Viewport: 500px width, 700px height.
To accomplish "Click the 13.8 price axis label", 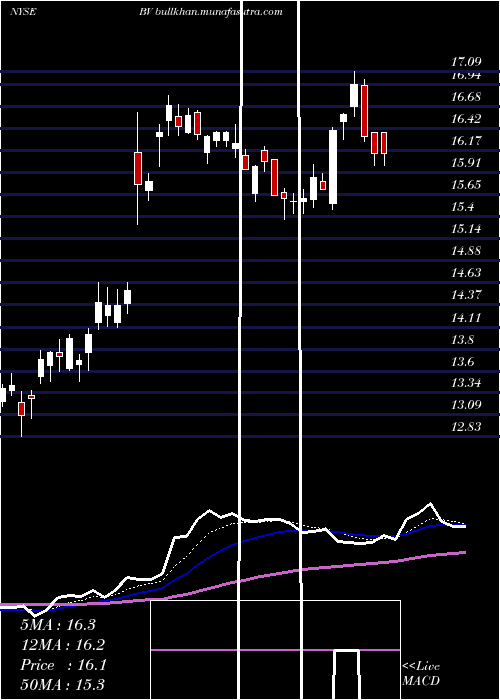I will pyautogui.click(x=463, y=340).
